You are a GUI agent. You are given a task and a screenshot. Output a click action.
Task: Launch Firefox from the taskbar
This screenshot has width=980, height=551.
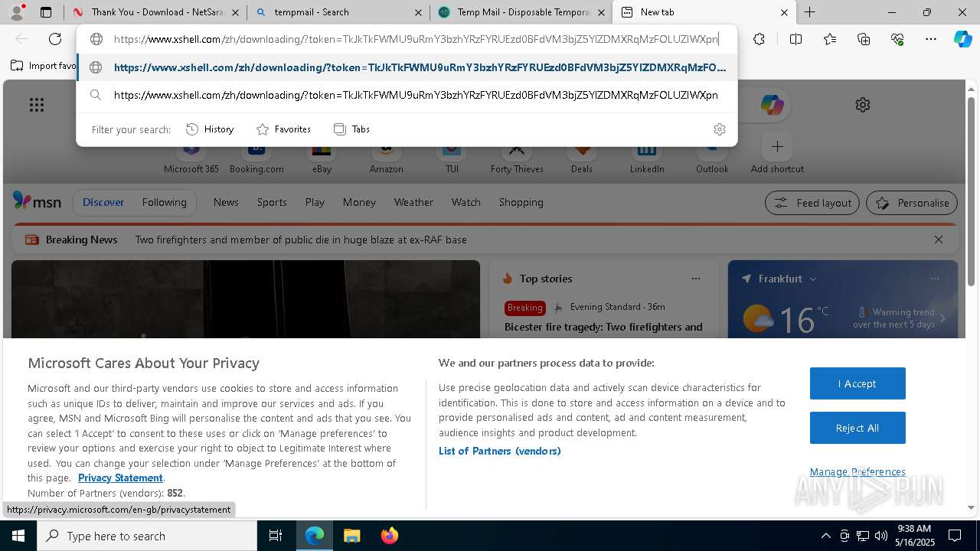390,536
